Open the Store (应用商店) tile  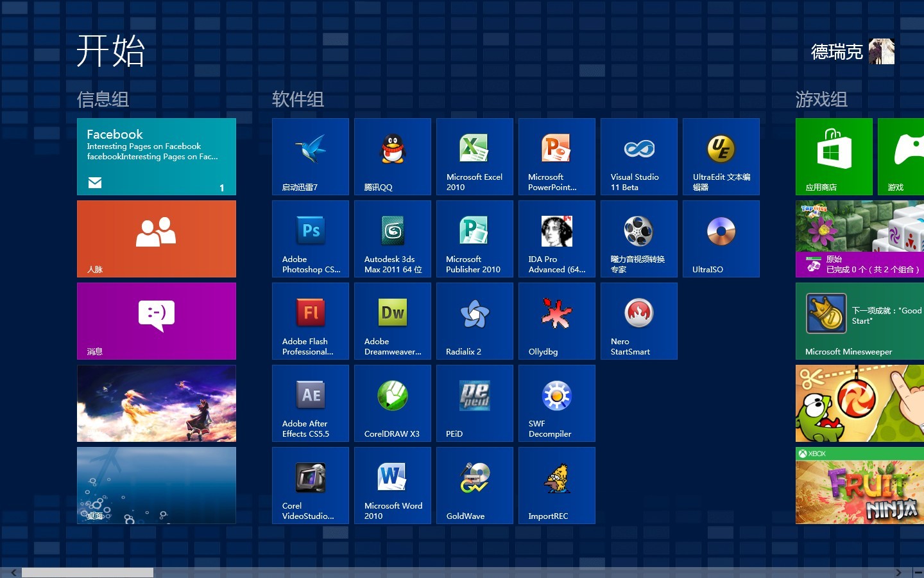(x=834, y=157)
